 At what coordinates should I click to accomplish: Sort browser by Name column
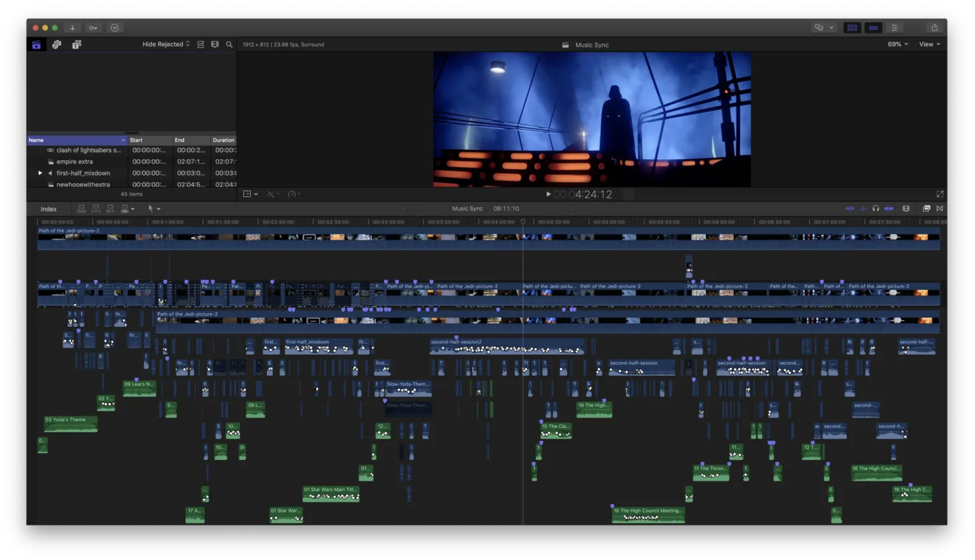click(x=77, y=140)
